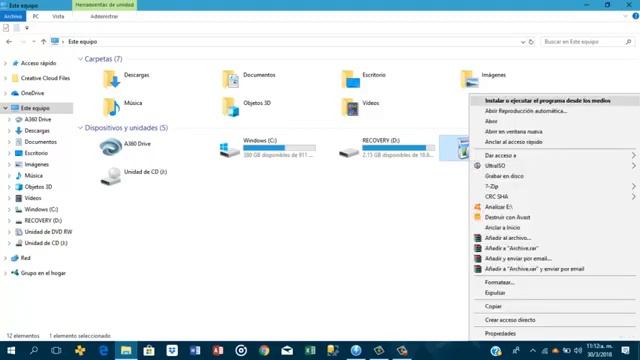This screenshot has width=640, height=360.
Task: Launch Word from taskbar
Action: [x=195, y=351]
